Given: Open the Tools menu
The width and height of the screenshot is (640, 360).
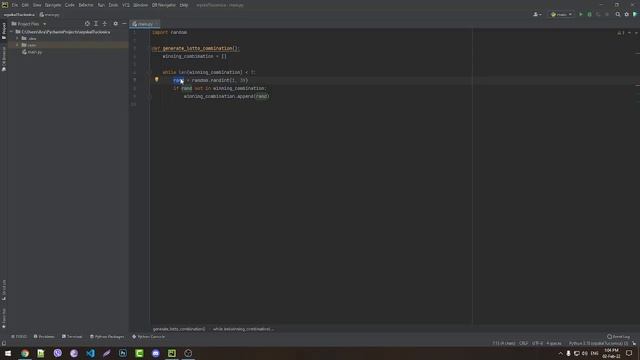Looking at the screenshot, I should pos(113,5).
